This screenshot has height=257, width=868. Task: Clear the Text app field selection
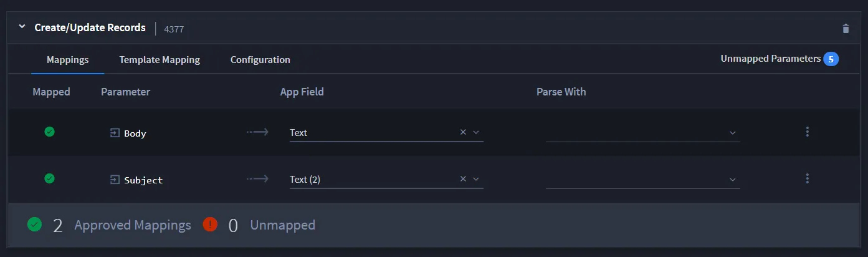point(463,132)
